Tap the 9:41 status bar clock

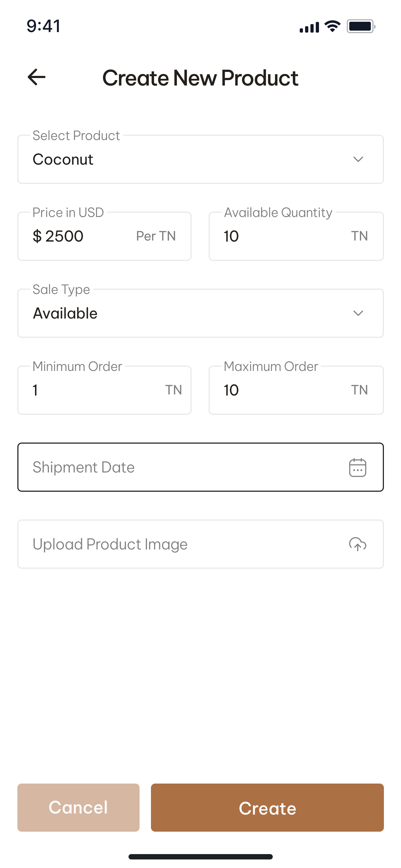[x=44, y=26]
